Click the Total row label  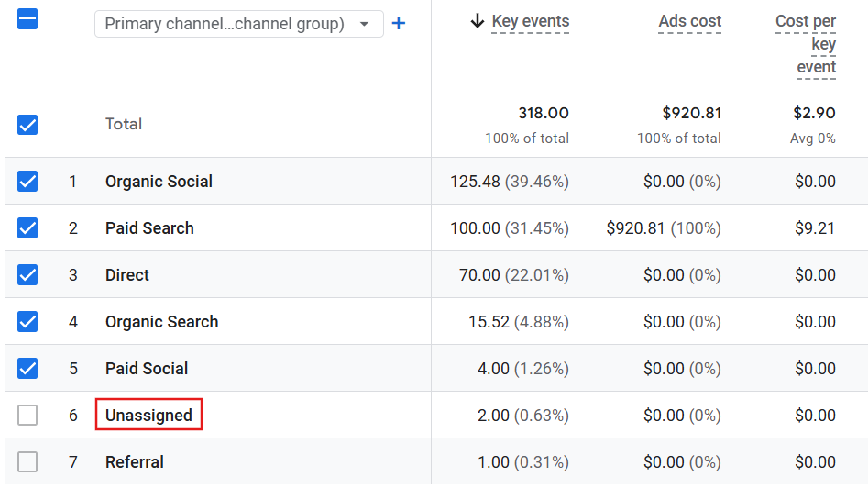124,124
